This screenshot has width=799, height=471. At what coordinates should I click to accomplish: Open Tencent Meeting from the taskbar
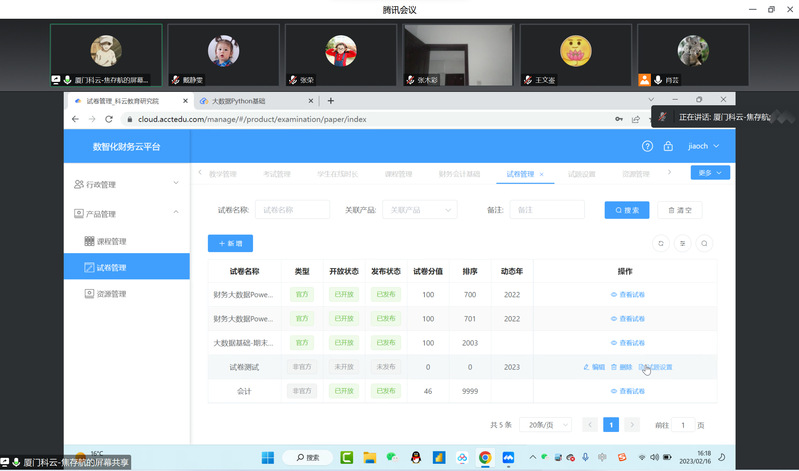coord(508,457)
